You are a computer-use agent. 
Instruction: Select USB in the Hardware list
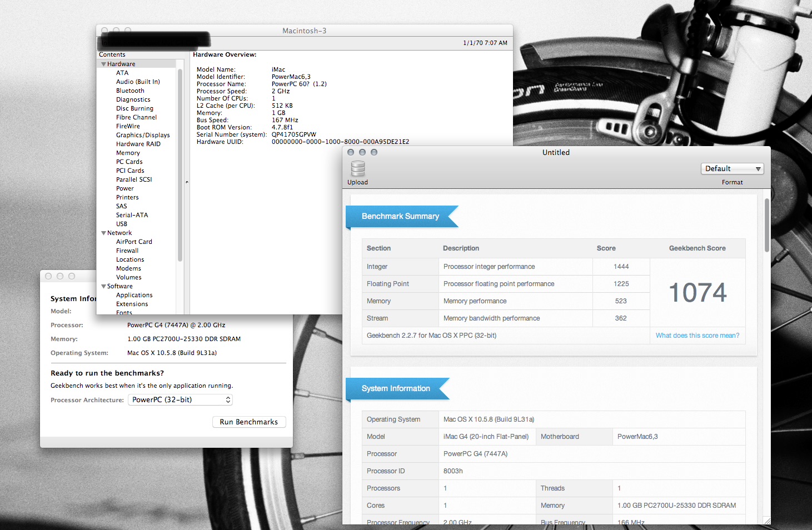[122, 224]
